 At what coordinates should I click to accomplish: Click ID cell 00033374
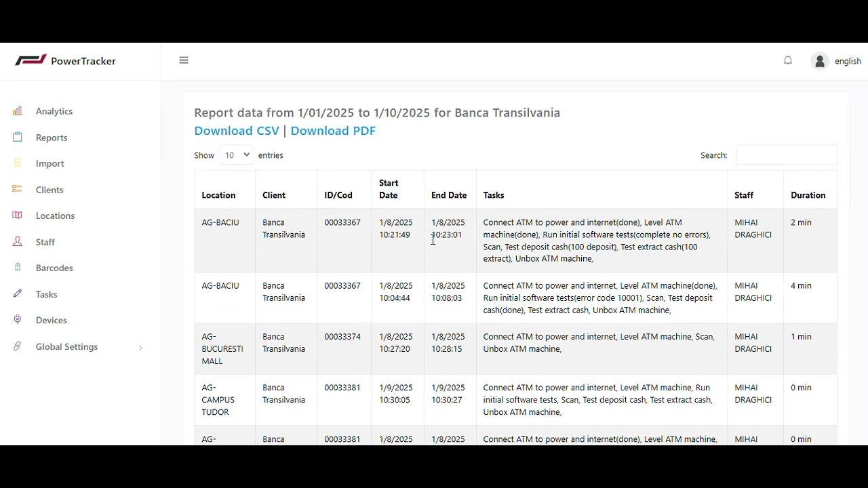click(344, 348)
